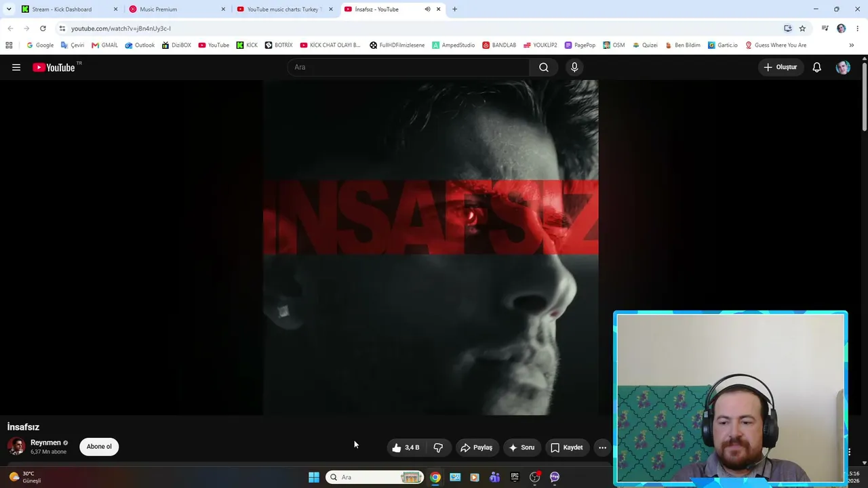Open the DiziBOX bookmark
Image resolution: width=868 pixels, height=488 pixels.
pos(176,45)
